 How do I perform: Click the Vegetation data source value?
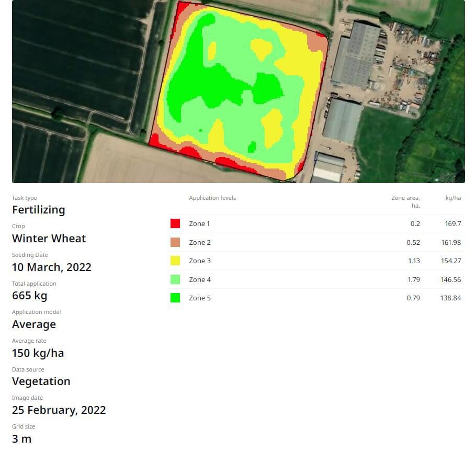coord(41,381)
